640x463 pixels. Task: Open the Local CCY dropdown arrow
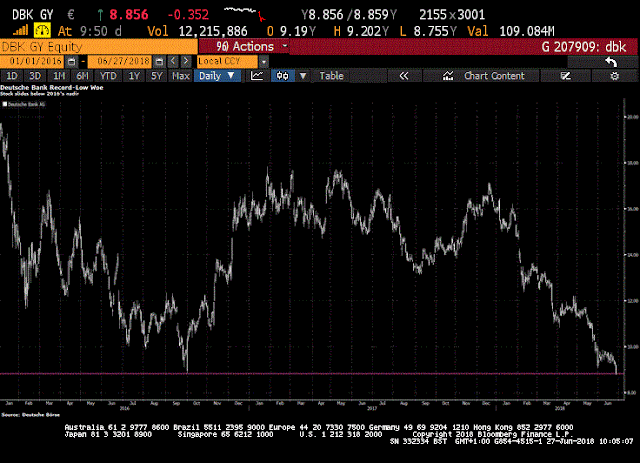[x=264, y=62]
